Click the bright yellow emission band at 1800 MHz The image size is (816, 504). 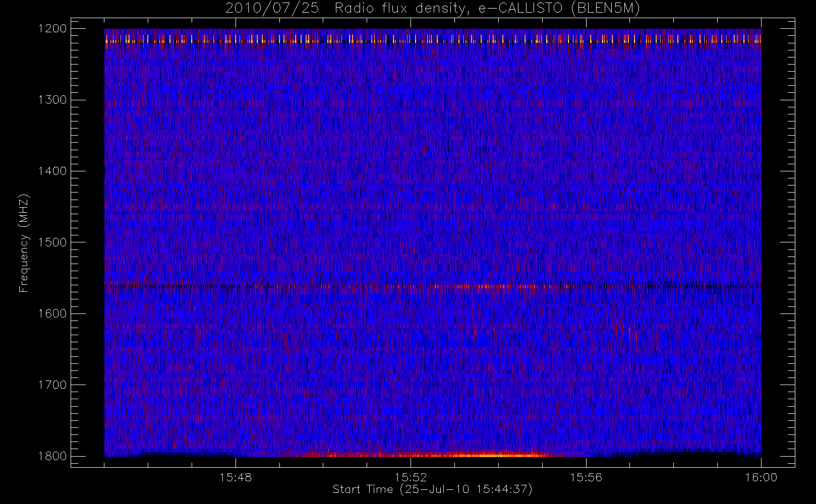pos(497,455)
